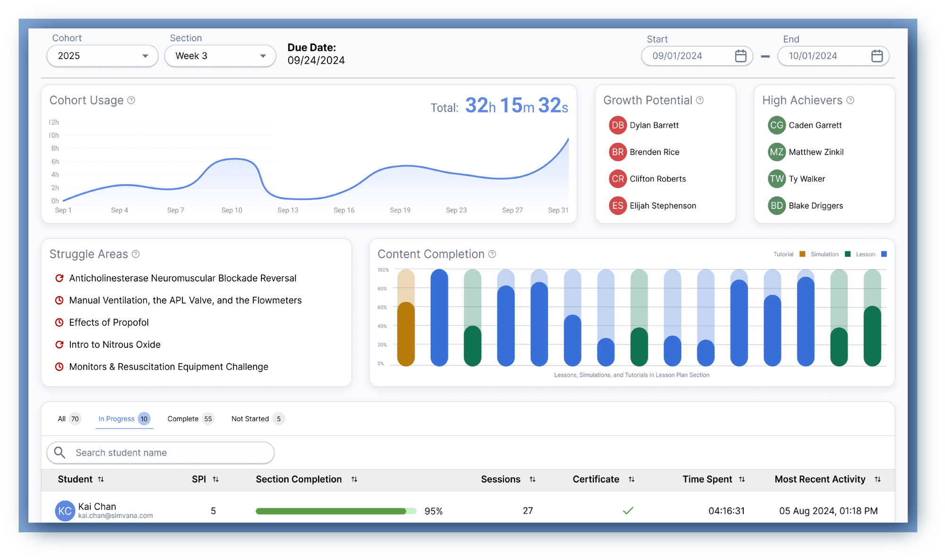The height and width of the screenshot is (560, 945).
Task: Click Kai Chan's time spent 04:16:31
Action: (727, 511)
